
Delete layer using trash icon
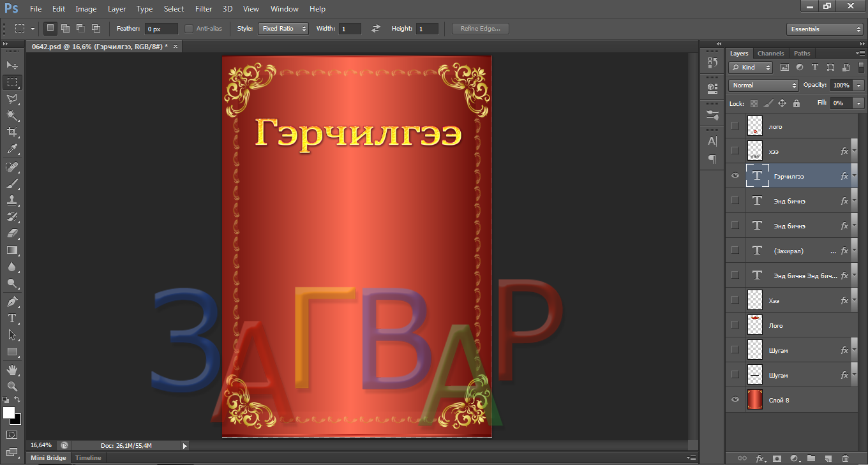(x=845, y=458)
